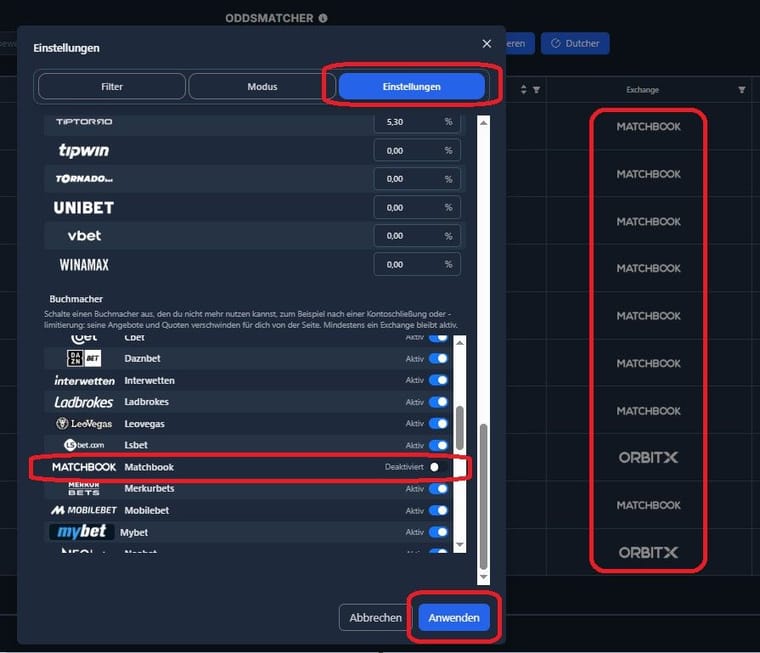
Task: Click the Ladbrokes logo
Action: click(83, 402)
